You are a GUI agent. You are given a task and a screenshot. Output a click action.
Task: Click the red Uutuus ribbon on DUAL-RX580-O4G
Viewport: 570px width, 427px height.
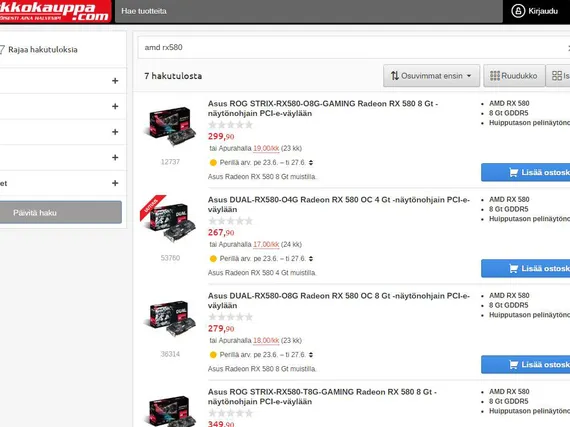pos(152,207)
